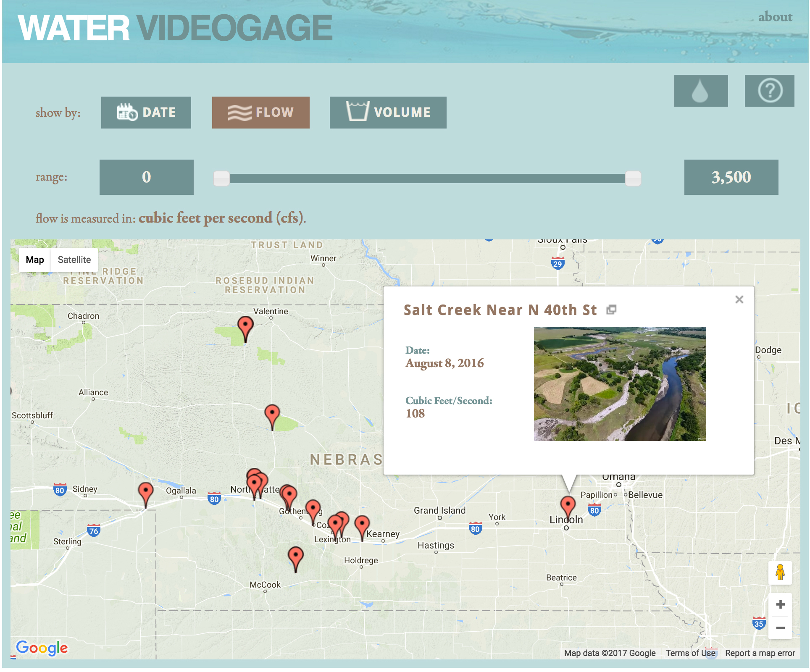
Task: Click the Interstate 76 shield near Sterling
Action: tap(94, 530)
